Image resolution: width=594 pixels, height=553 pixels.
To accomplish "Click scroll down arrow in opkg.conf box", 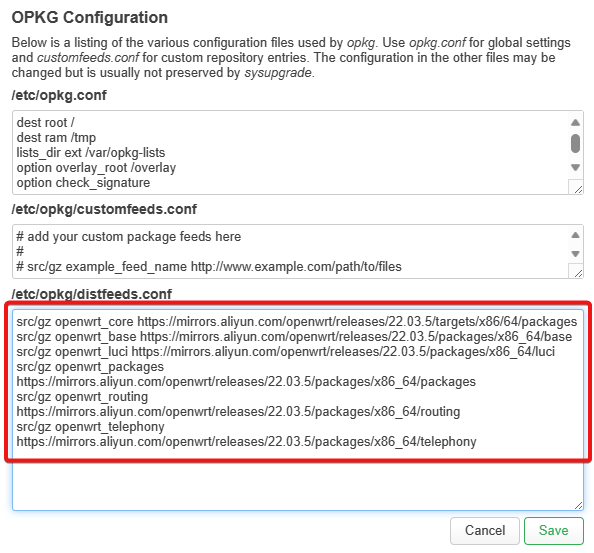I will 575,167.
